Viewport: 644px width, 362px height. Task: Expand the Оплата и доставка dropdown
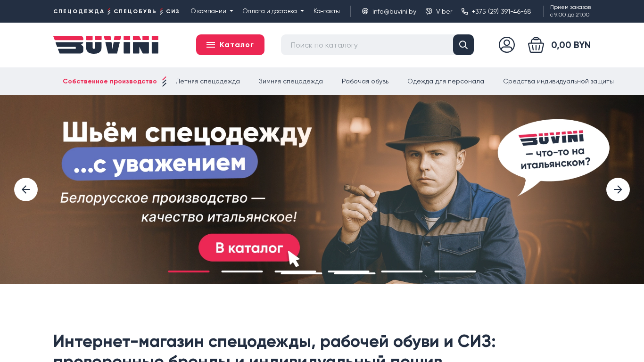pos(273,11)
